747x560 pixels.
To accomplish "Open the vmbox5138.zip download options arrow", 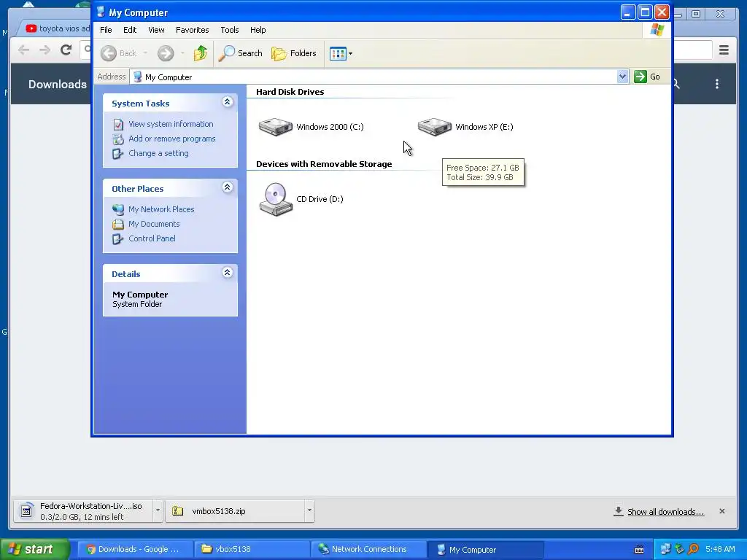I will tap(309, 510).
